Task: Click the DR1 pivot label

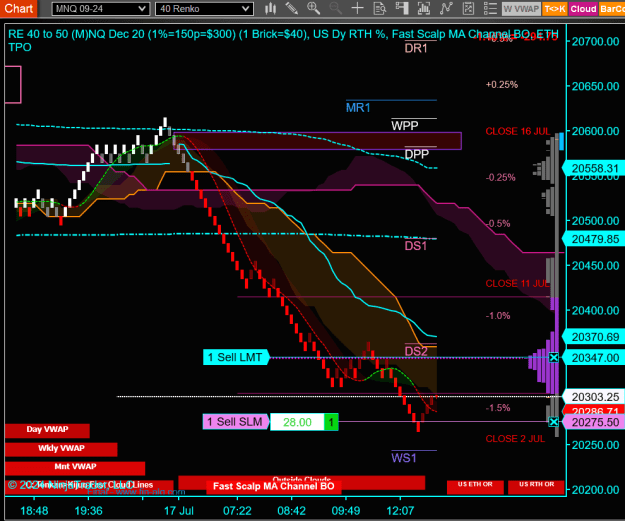Action: 416,49
